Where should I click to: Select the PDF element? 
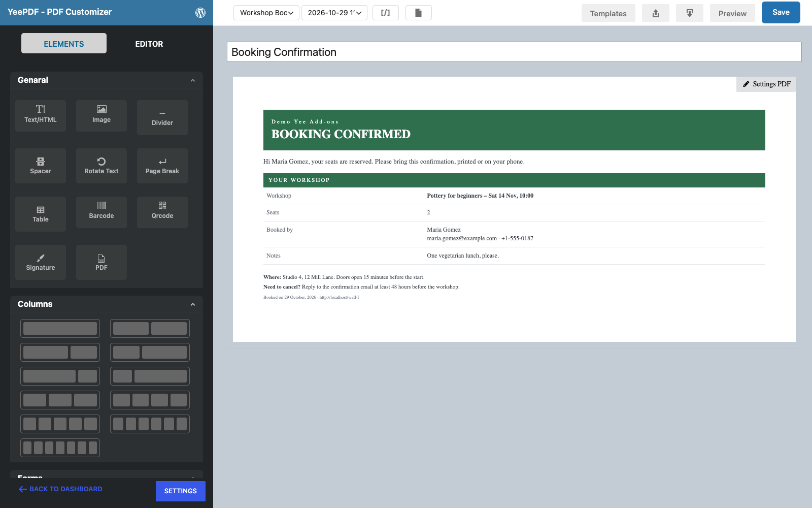tap(101, 262)
